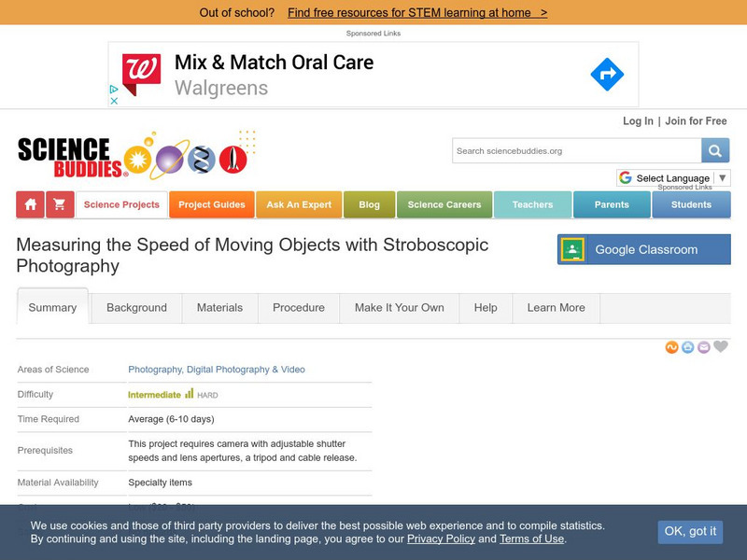Click the camera prerequisites description text
This screenshot has height=560, width=747.
coord(243,451)
